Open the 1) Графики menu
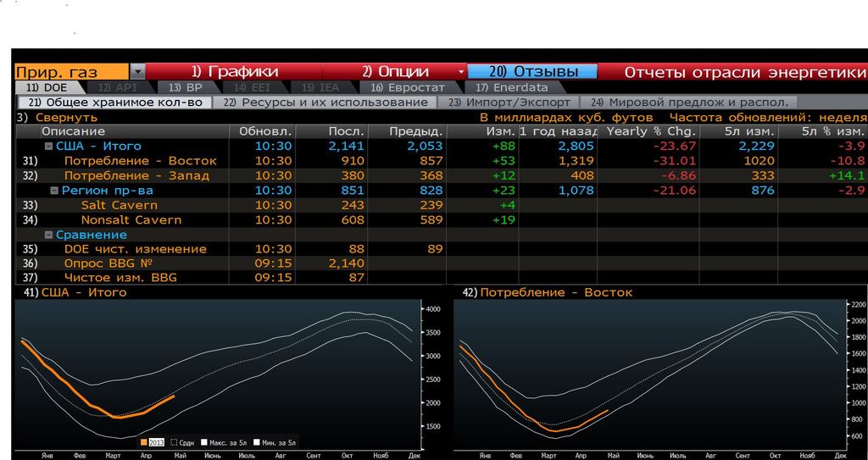The width and height of the screenshot is (868, 460). click(x=234, y=72)
